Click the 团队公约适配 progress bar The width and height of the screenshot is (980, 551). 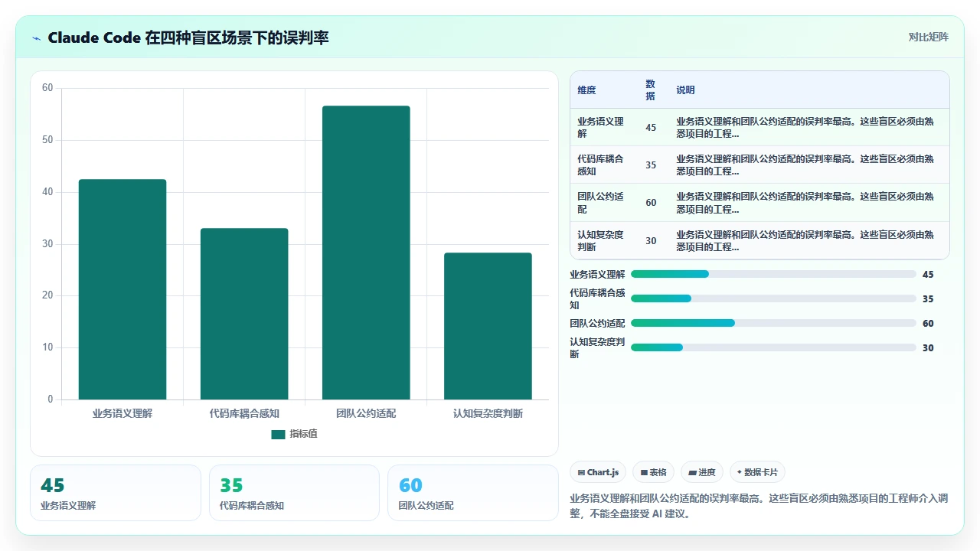tap(773, 323)
